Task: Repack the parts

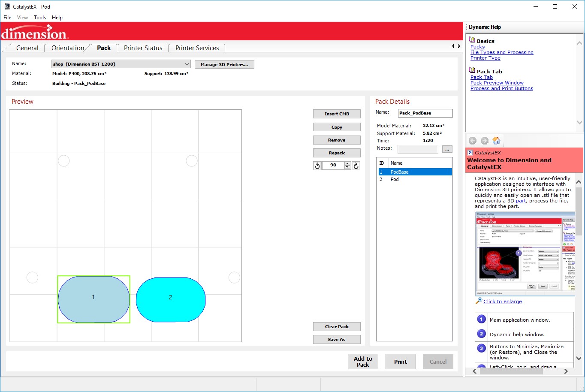Action: tap(337, 153)
